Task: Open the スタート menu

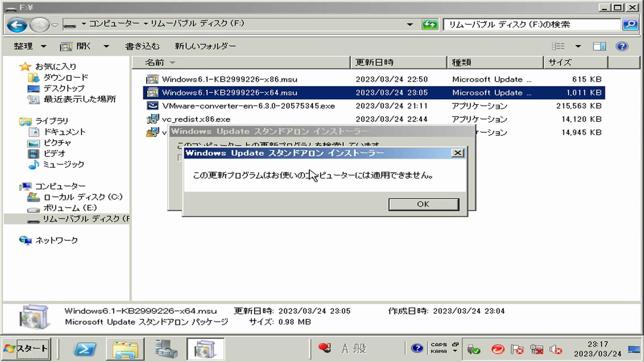Action: [26, 349]
